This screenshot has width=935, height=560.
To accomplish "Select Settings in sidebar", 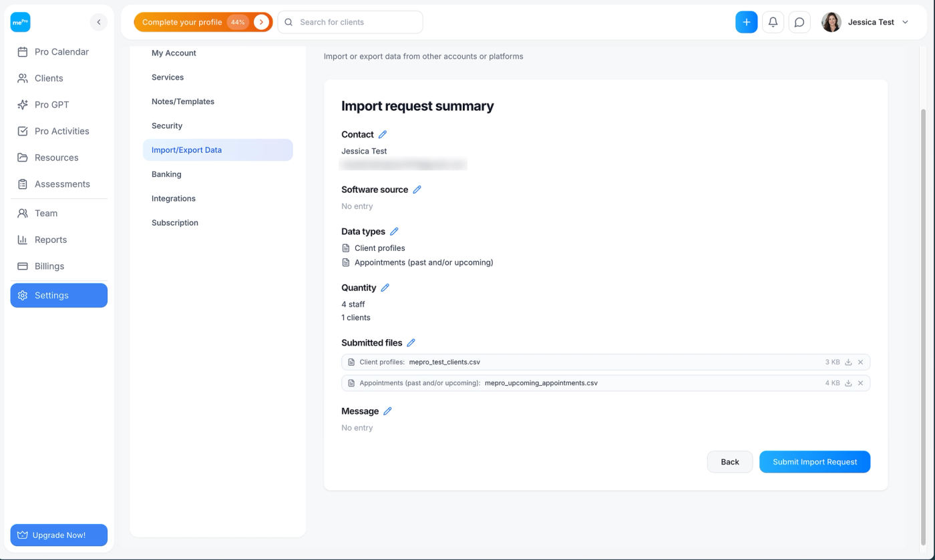I will tap(59, 295).
